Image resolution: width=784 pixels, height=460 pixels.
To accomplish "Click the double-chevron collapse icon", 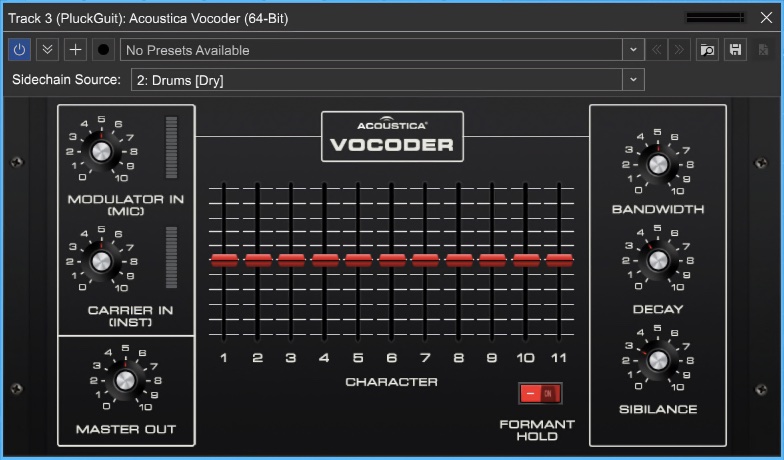I will pos(48,50).
